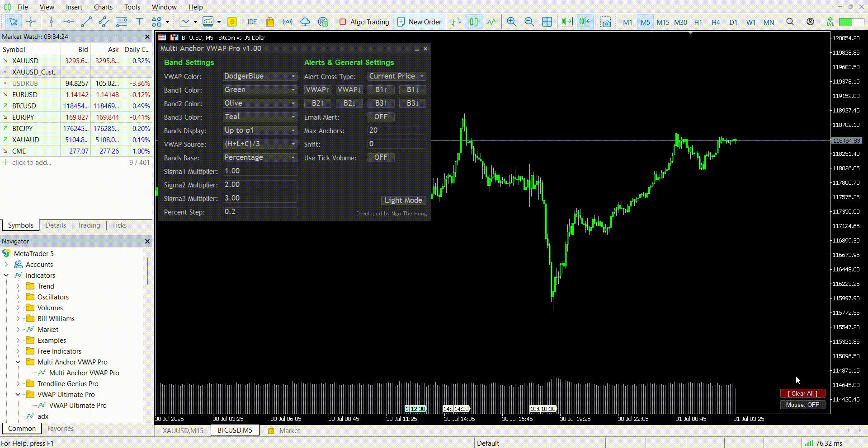
Task: Toggle Email Alert OFF button
Action: [x=381, y=117]
